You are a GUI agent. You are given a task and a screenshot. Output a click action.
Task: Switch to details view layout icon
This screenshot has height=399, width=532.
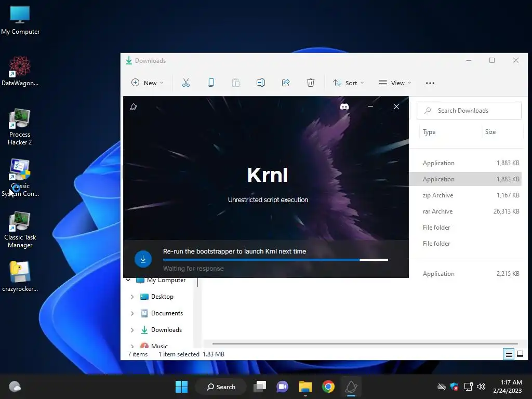tap(509, 354)
